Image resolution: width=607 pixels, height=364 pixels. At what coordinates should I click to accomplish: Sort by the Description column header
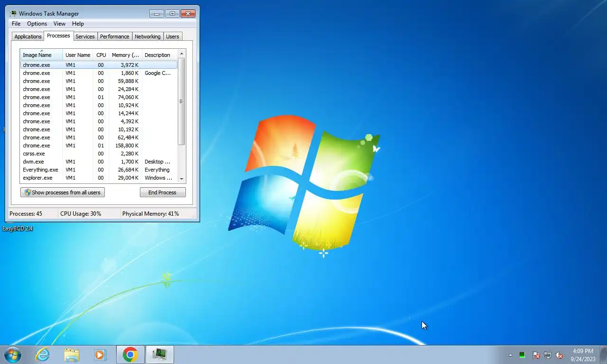[159, 55]
